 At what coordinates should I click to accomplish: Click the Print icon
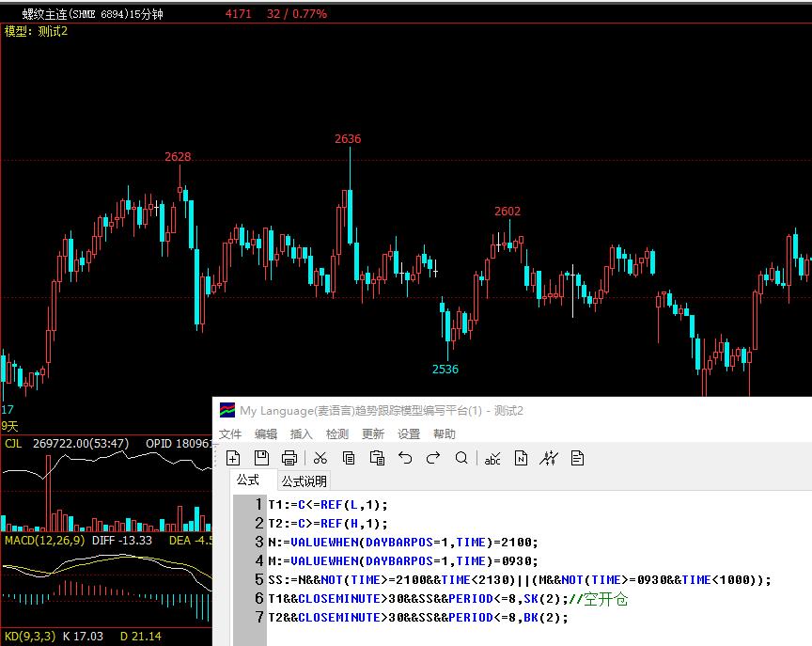(289, 458)
